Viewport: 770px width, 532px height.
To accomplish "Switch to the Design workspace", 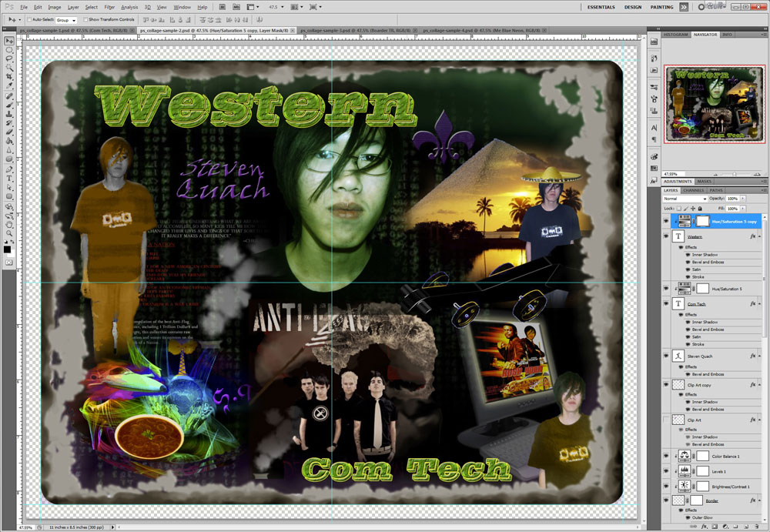I will 632,7.
